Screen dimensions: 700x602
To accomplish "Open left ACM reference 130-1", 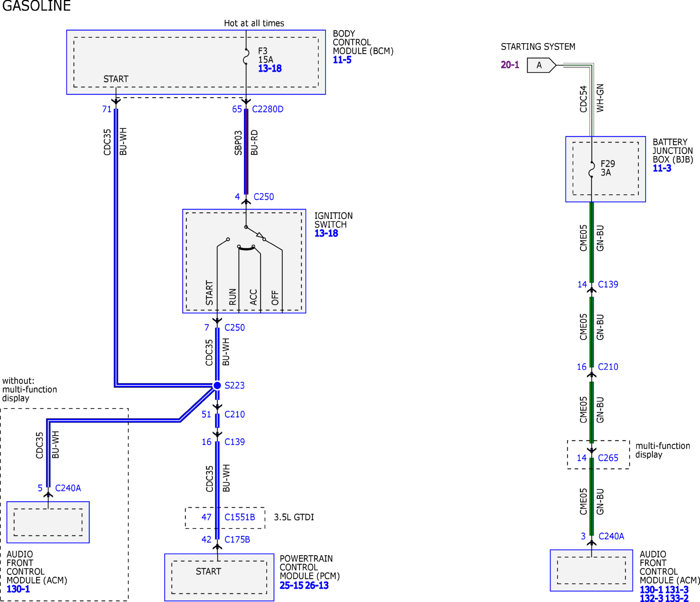I will pos(18,589).
